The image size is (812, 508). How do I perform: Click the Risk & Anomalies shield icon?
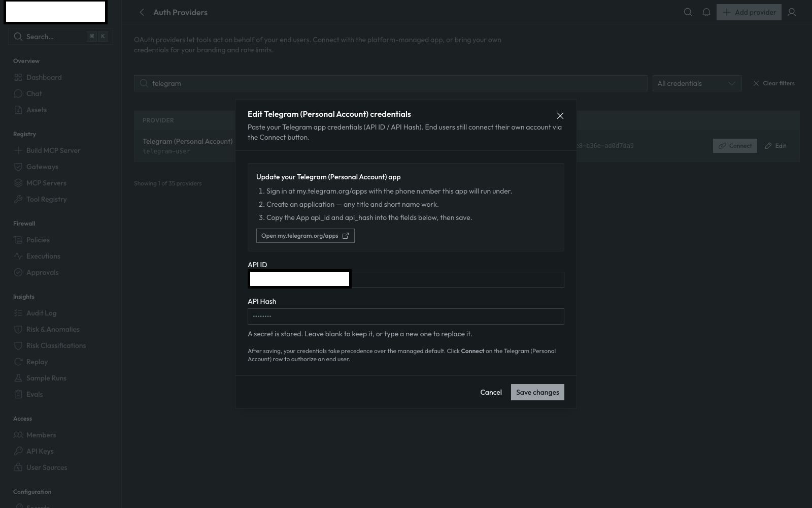coord(18,329)
